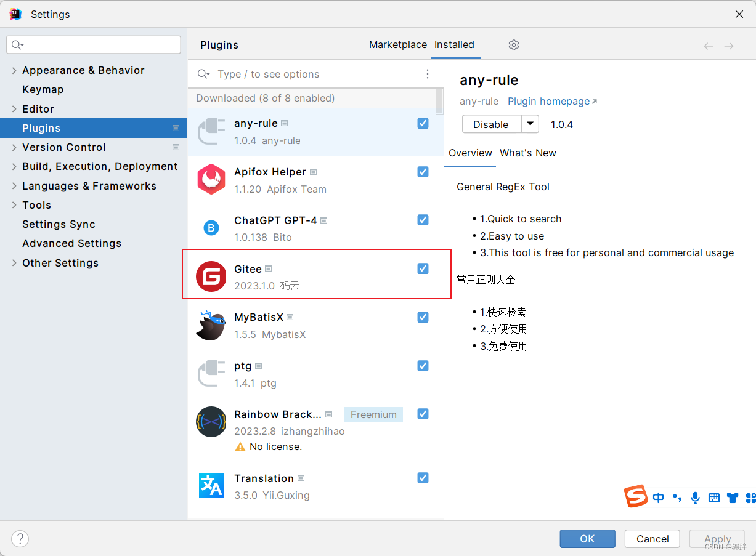Viewport: 756px width, 556px height.
Task: Disable Rainbow Brackets checkbox
Action: (423, 414)
